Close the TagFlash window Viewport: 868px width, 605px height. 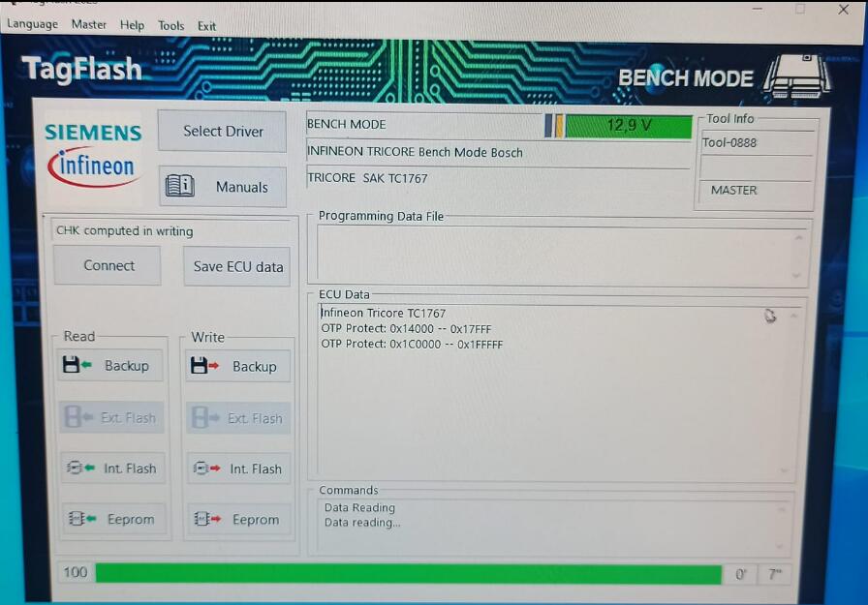pos(843,10)
